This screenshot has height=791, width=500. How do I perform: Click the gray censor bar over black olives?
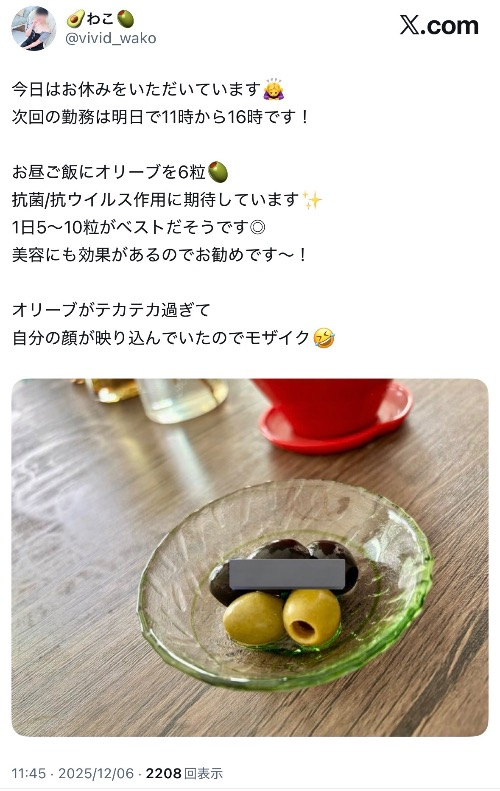287,574
